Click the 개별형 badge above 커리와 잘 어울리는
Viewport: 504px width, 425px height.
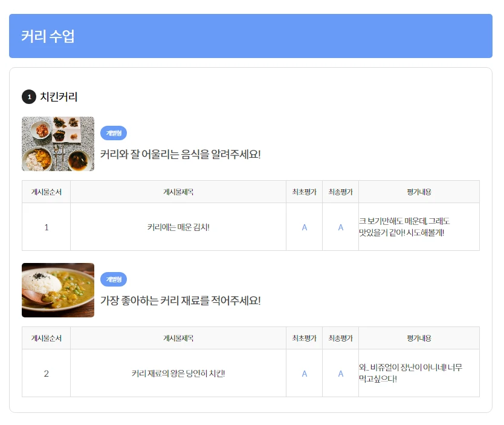click(114, 133)
